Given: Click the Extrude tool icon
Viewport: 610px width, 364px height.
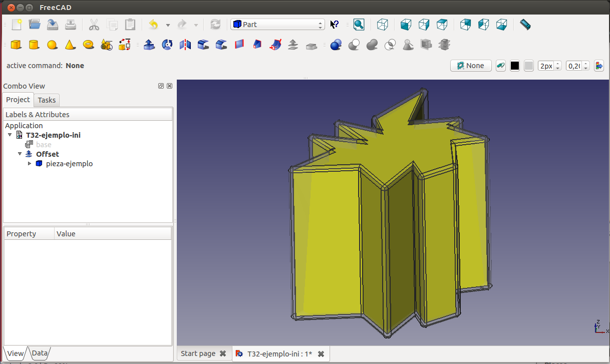Looking at the screenshot, I should click(x=149, y=45).
